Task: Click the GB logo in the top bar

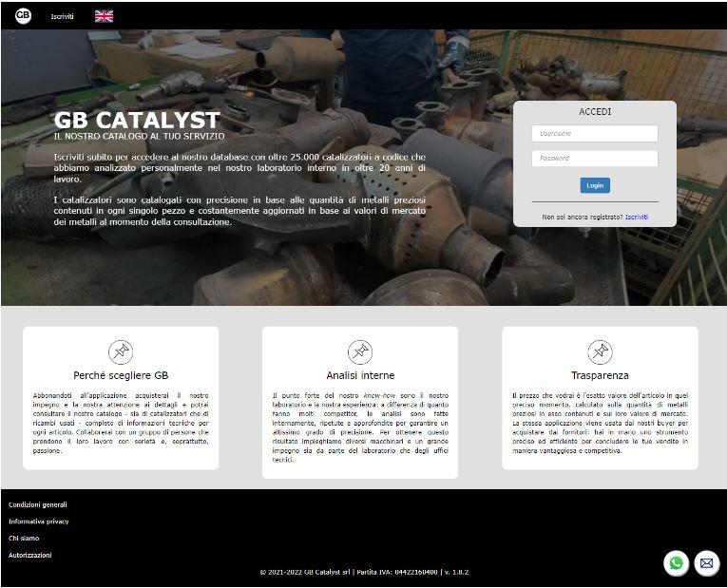Action: coord(23,16)
